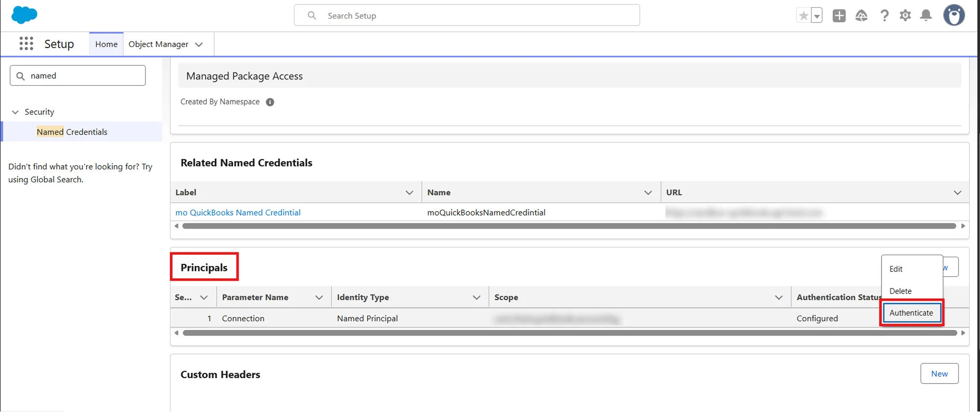Image resolution: width=980 pixels, height=412 pixels.
Task: Click the left arrow of Related Named Credentials scrollbar
Action: pyautogui.click(x=176, y=226)
